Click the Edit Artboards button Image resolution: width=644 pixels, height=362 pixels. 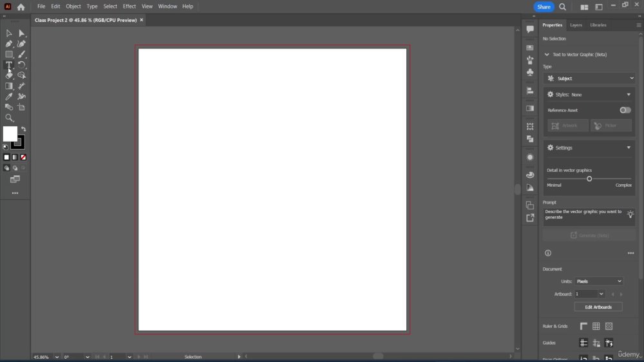pos(598,307)
